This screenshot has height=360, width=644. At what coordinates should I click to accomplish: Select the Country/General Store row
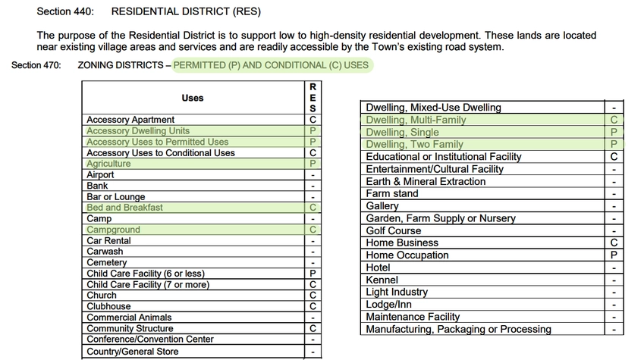coord(133,351)
